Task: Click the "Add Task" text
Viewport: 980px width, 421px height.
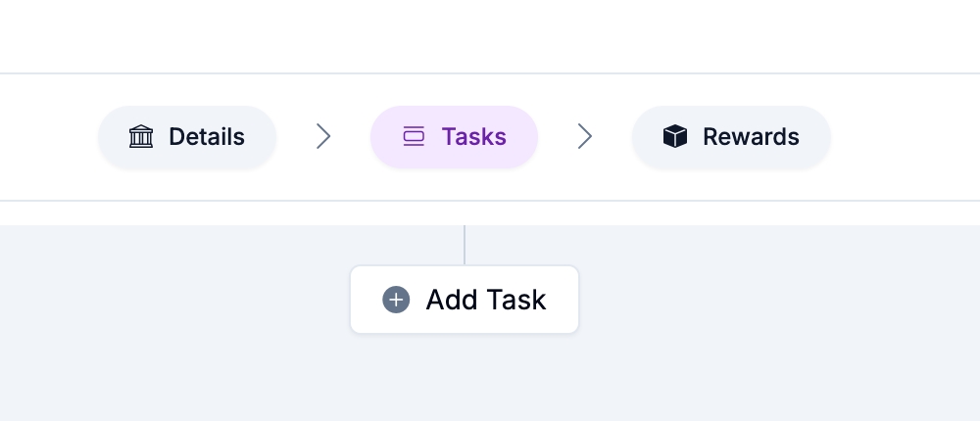Action: click(485, 300)
